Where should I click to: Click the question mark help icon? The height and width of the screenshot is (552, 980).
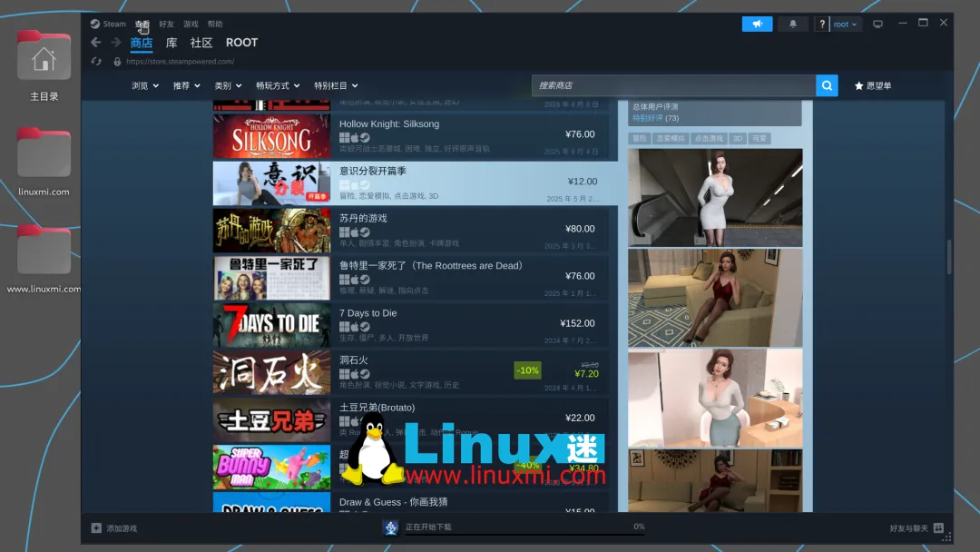(x=822, y=24)
